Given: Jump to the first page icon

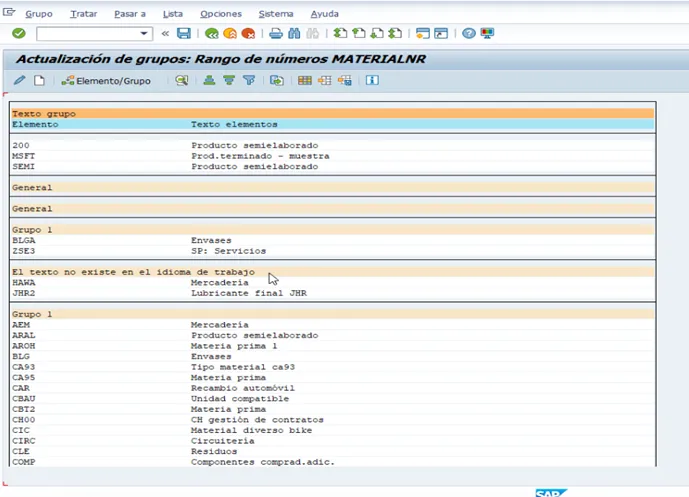Looking at the screenshot, I should tap(340, 33).
